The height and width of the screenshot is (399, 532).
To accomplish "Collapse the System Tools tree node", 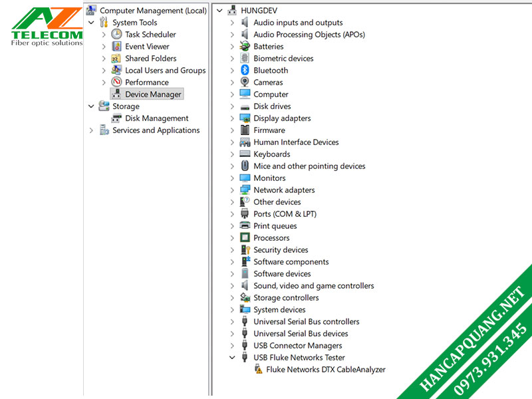I will coord(91,23).
